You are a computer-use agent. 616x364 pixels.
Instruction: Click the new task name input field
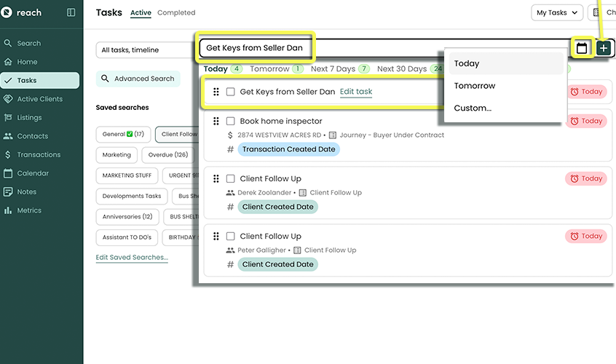pos(379,48)
